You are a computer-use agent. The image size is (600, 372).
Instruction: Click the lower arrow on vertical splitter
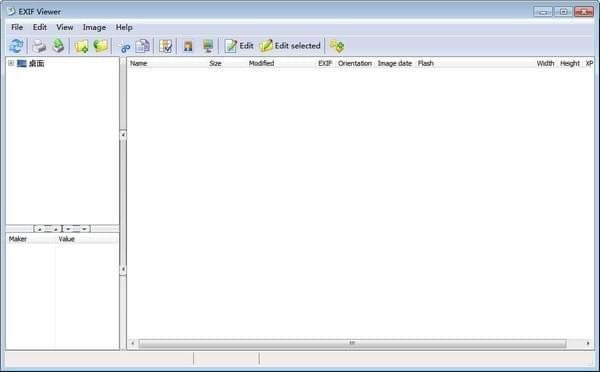coord(123,269)
